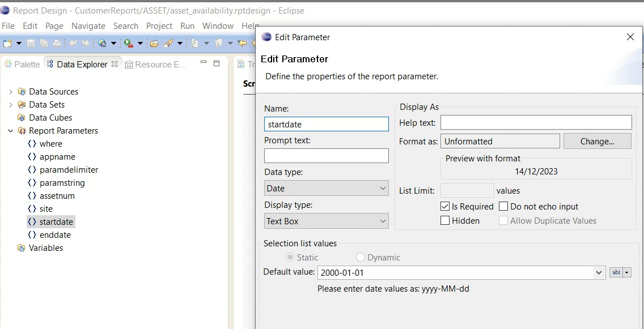Click the Save icon in toolbar
The width and height of the screenshot is (644, 329).
click(x=31, y=43)
